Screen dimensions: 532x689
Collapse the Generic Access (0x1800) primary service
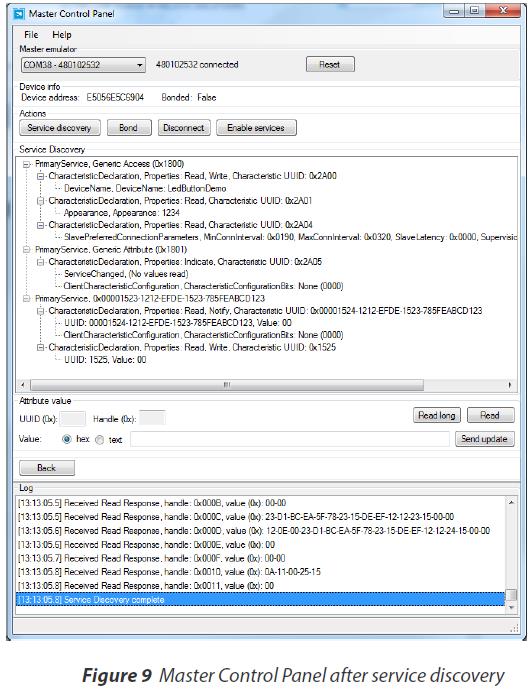[x=26, y=164]
